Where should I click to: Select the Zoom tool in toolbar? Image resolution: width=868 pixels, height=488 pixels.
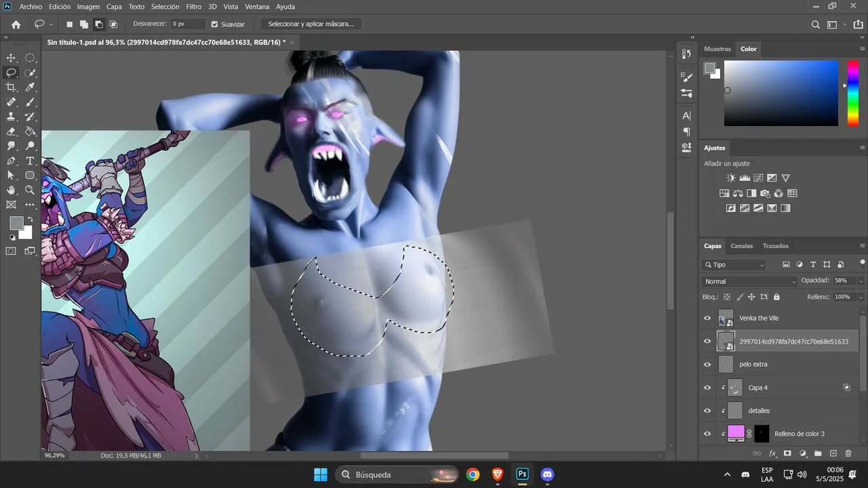(x=30, y=190)
